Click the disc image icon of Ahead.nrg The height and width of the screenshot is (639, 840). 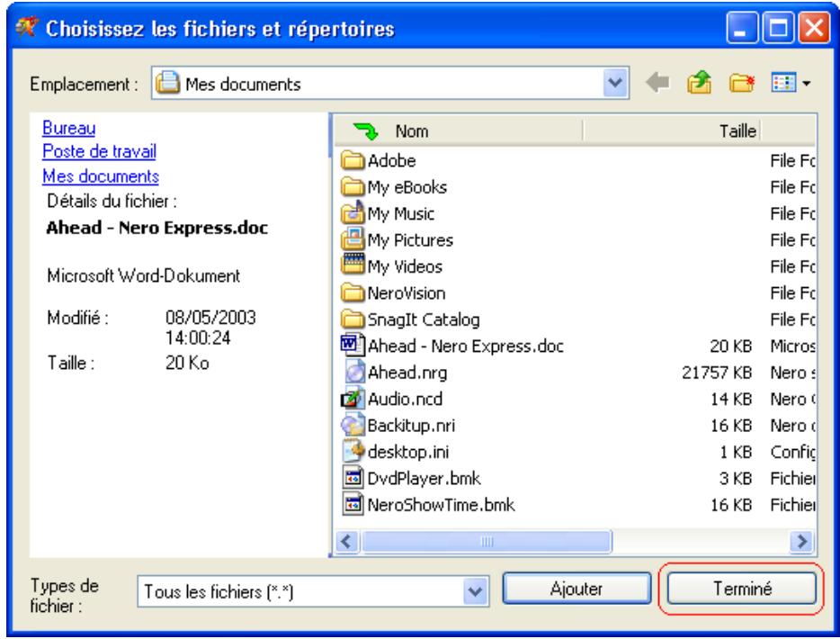click(x=353, y=372)
